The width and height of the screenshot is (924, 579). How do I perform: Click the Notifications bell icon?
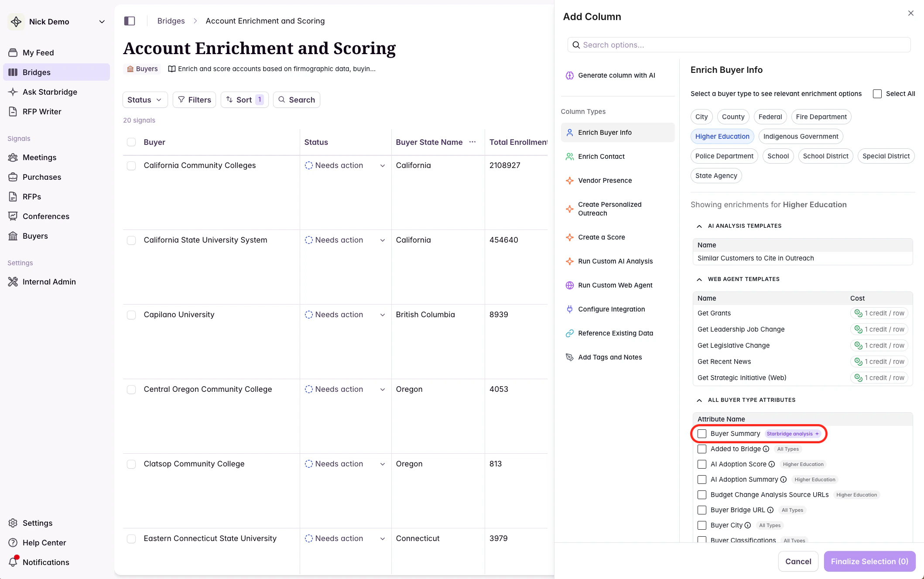(13, 562)
